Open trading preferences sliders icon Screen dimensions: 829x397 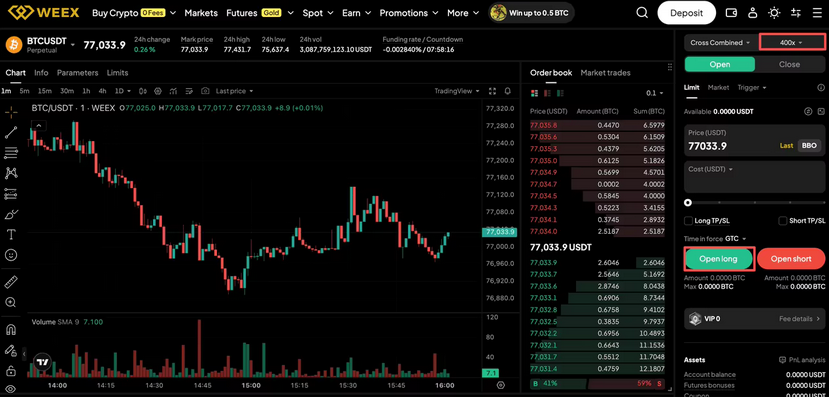coord(795,13)
